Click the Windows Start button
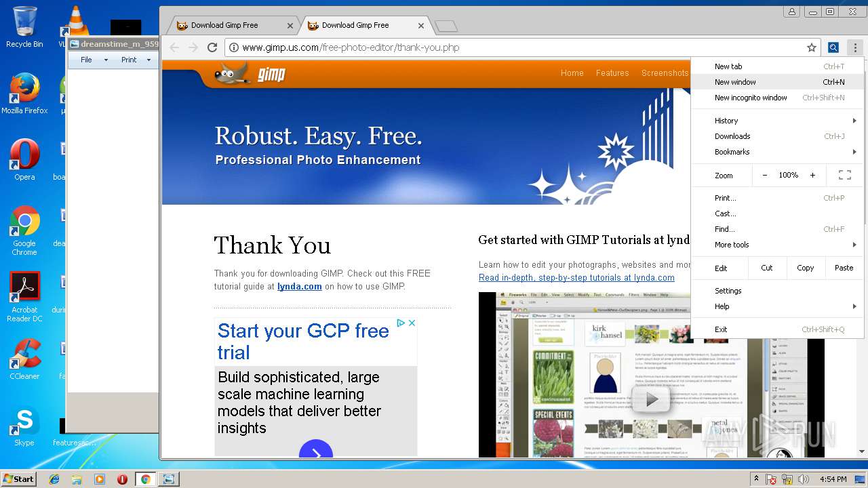This screenshot has width=868, height=488. coord(18,479)
